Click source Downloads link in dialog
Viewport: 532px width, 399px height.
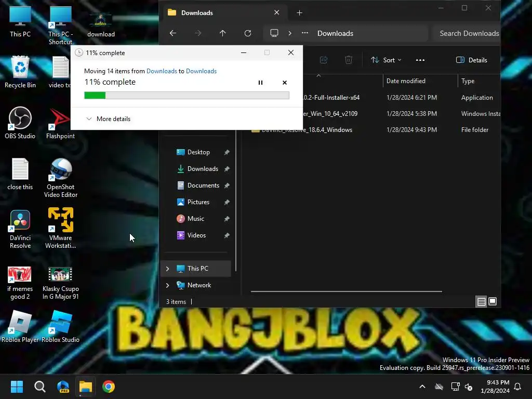pyautogui.click(x=162, y=71)
